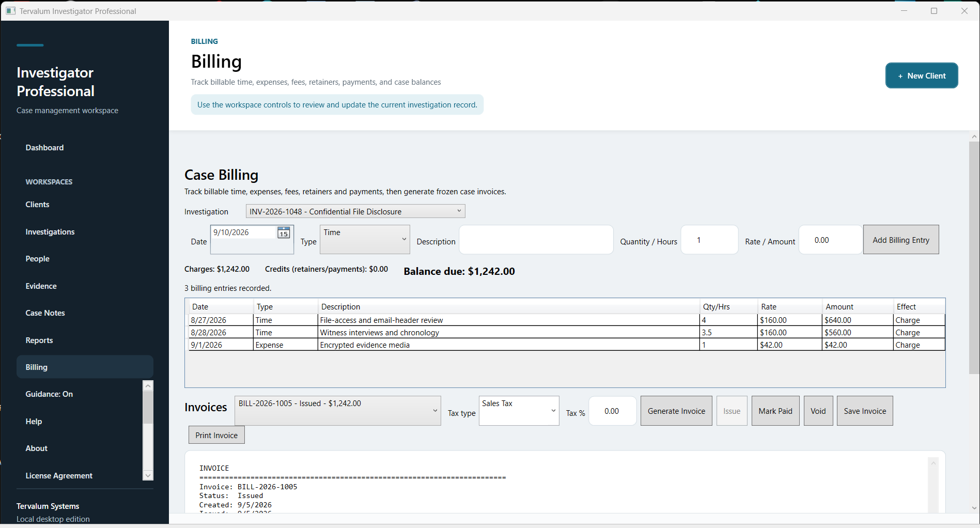Select the File-access and email-header review row

tap(567, 320)
